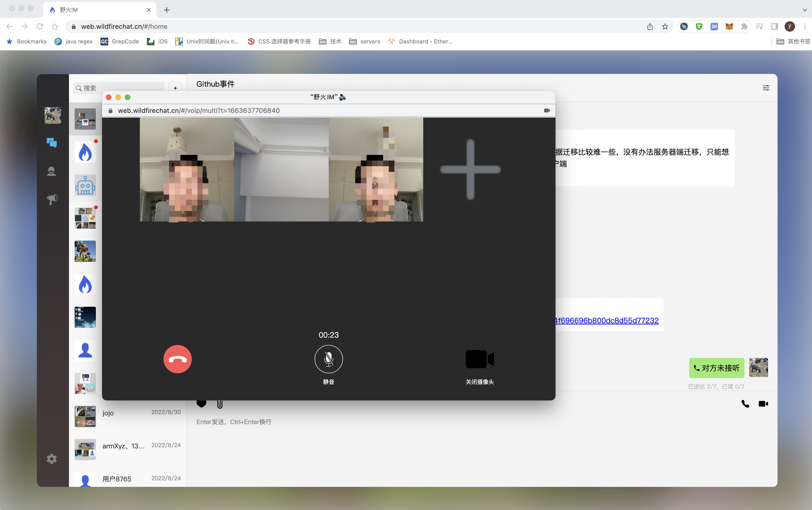The image size is (812, 510).
Task: Open the megaphone channel icon in sidebar
Action: (x=52, y=199)
